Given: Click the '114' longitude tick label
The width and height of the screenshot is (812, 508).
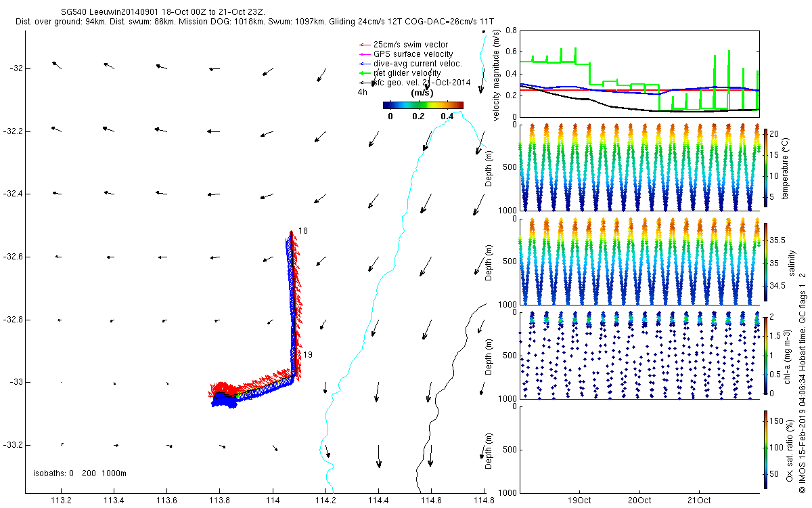Looking at the screenshot, I should 273,501.
